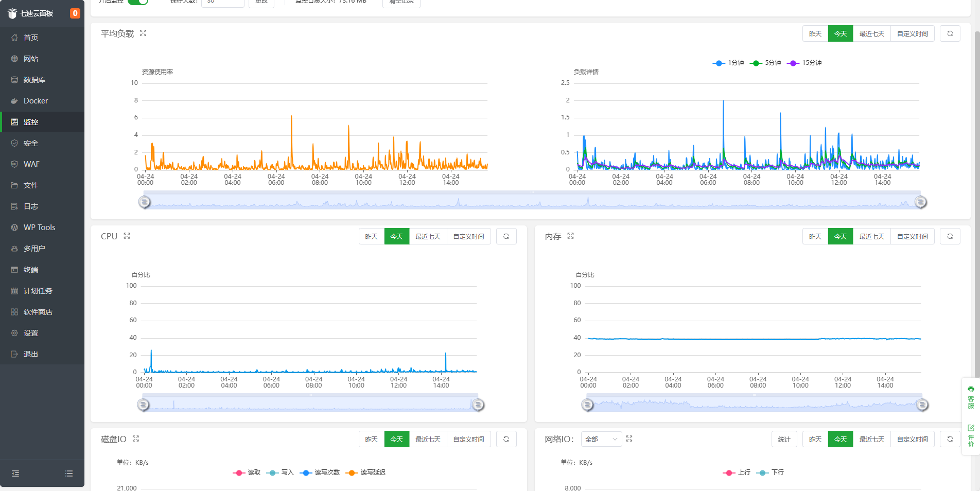Viewport: 980px width, 491px height.
Task: Choose 自定义时间 for CPU chart
Action: point(469,236)
